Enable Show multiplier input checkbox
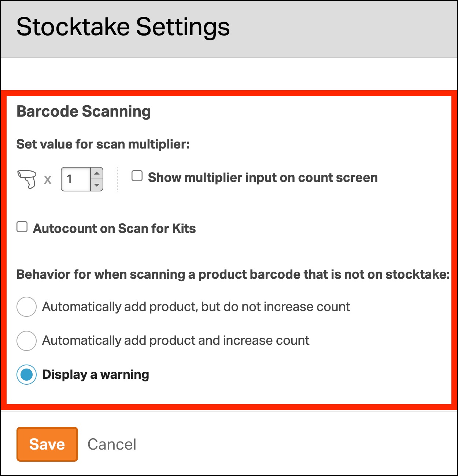Screen dimensions: 458x476 [137, 176]
